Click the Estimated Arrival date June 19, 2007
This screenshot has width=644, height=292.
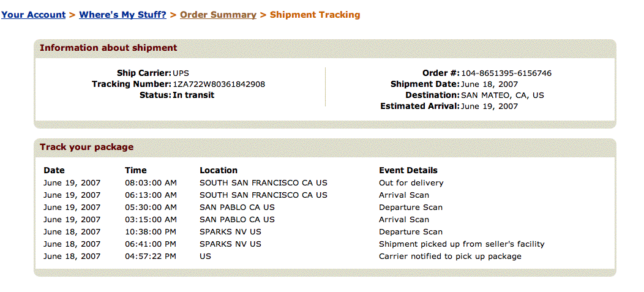[489, 106]
